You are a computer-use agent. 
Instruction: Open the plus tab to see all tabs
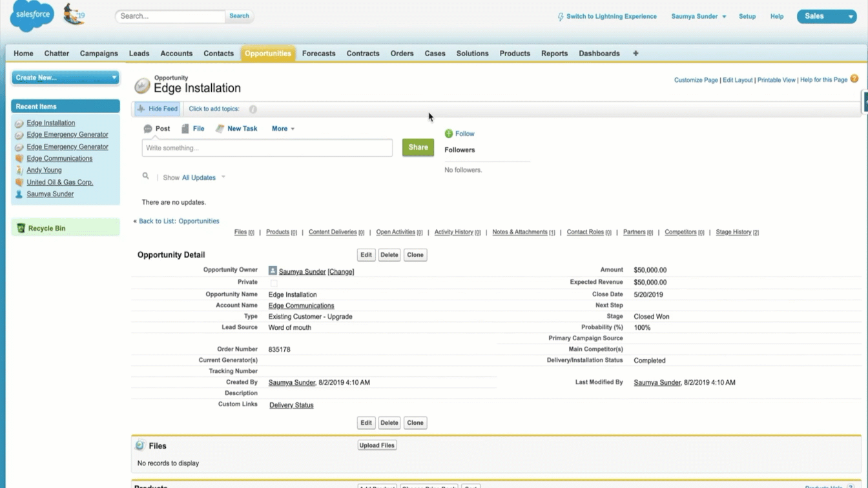[x=635, y=54]
